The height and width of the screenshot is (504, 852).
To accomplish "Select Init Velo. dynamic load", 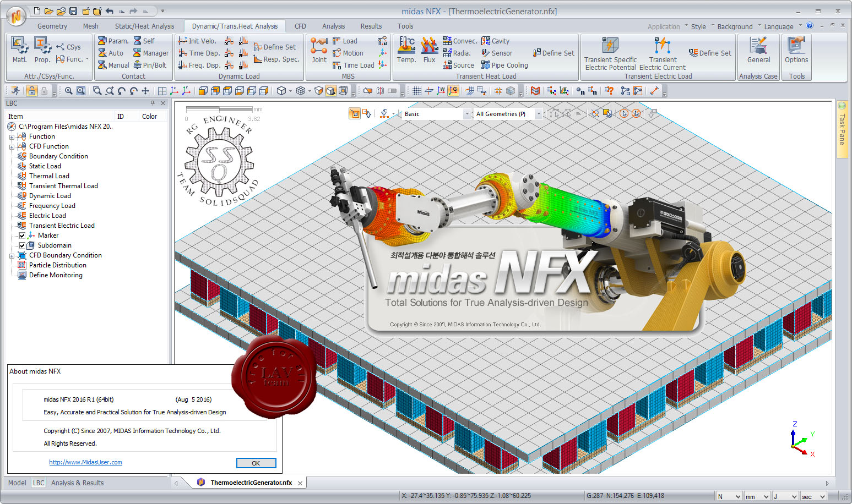I will click(x=197, y=41).
